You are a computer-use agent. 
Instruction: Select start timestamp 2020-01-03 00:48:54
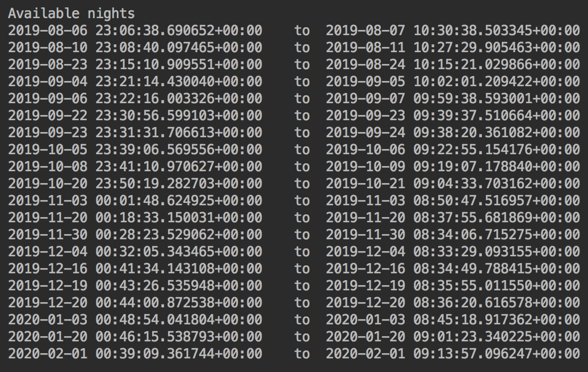pyautogui.click(x=135, y=320)
